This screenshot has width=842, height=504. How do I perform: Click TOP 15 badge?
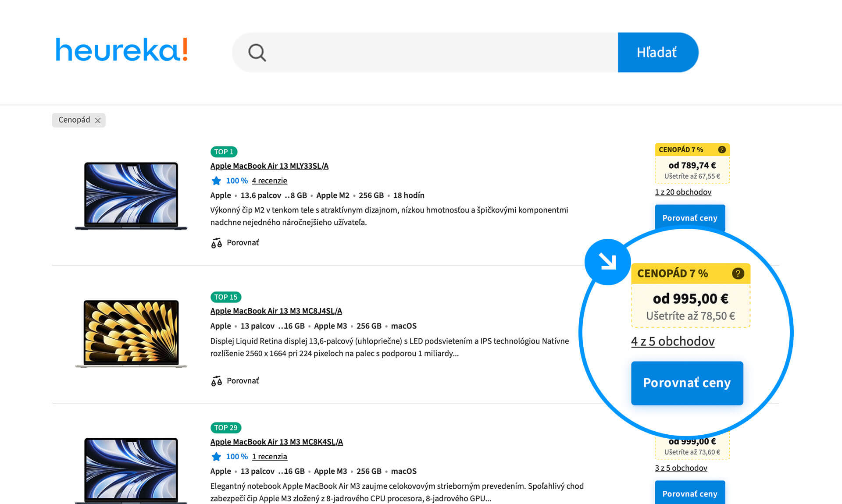coord(225,297)
